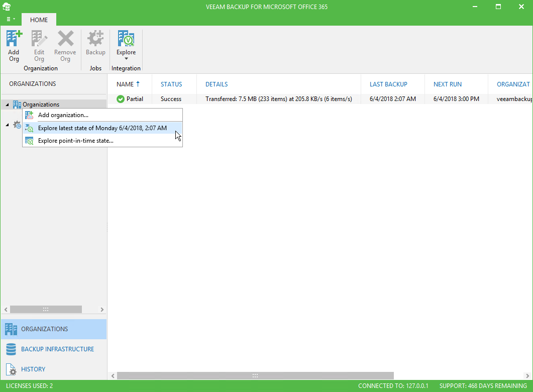Click the ORGANIZATIONS navigation building icon
This screenshot has width=533, height=392.
[x=11, y=329]
